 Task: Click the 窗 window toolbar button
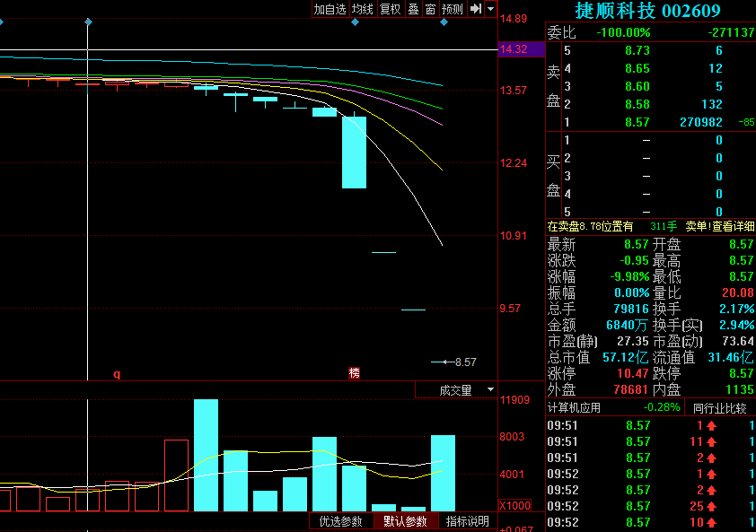pos(430,9)
